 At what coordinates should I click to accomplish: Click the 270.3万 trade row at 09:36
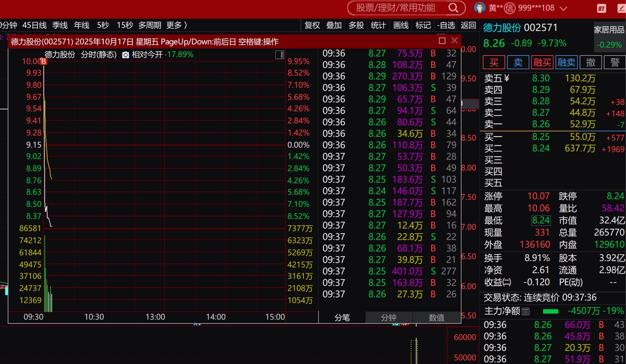[x=390, y=76]
